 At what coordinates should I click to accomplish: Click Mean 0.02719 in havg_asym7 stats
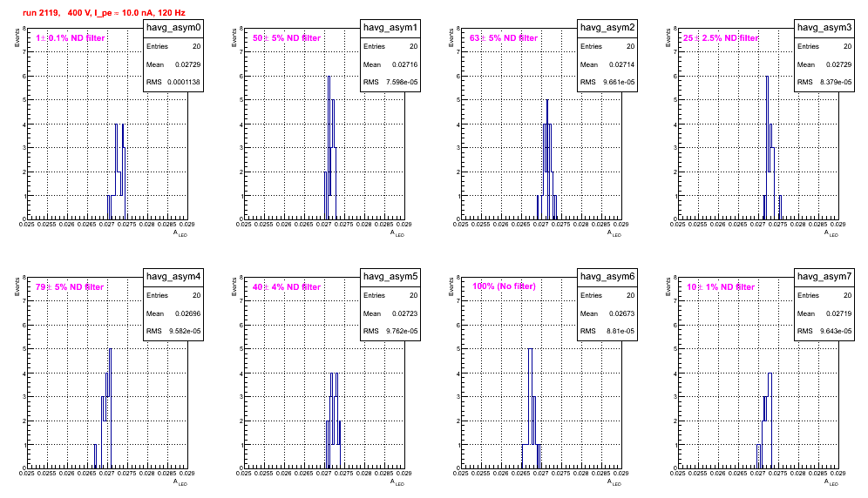[x=824, y=313]
